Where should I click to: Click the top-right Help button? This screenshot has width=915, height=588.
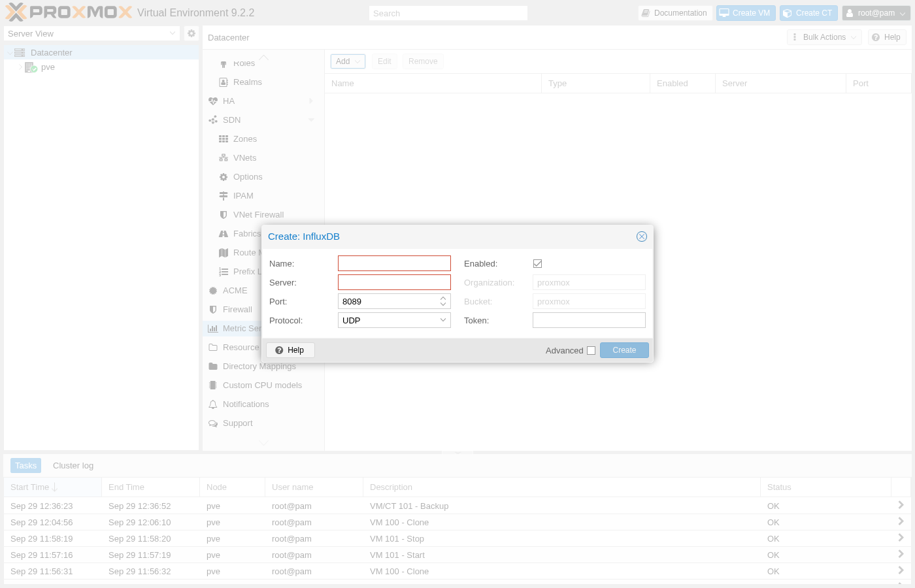pos(887,37)
